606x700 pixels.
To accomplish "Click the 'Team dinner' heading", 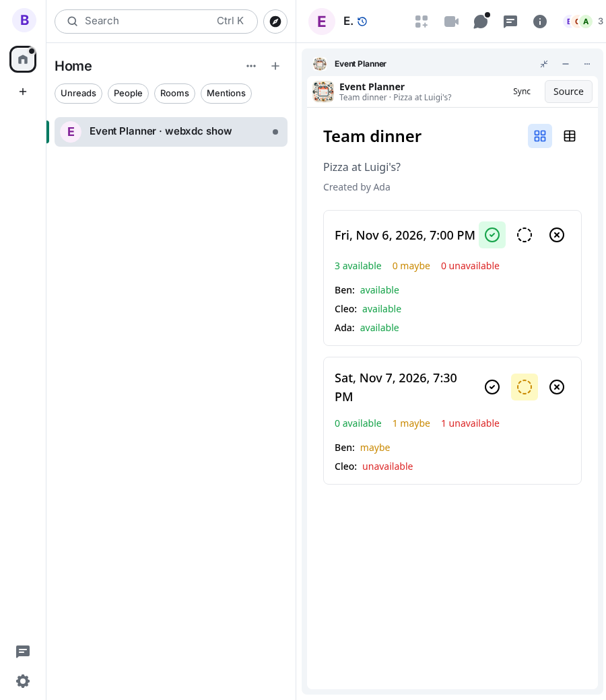I will (372, 137).
